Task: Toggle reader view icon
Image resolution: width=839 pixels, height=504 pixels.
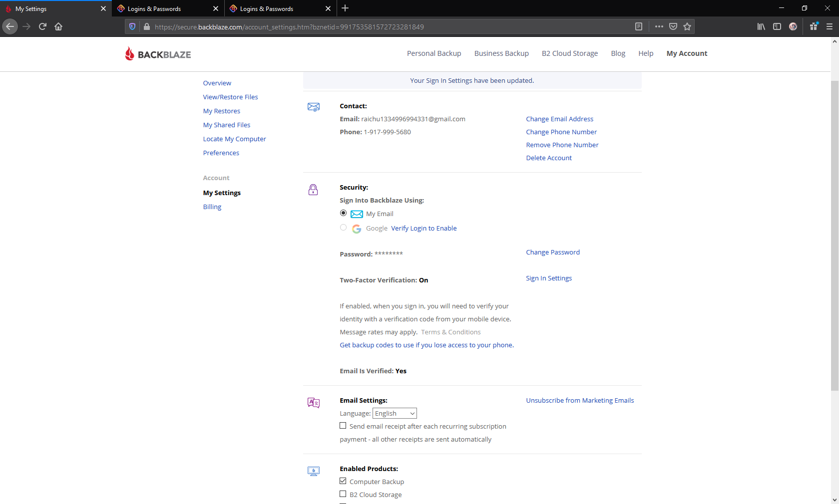Action: [638, 26]
